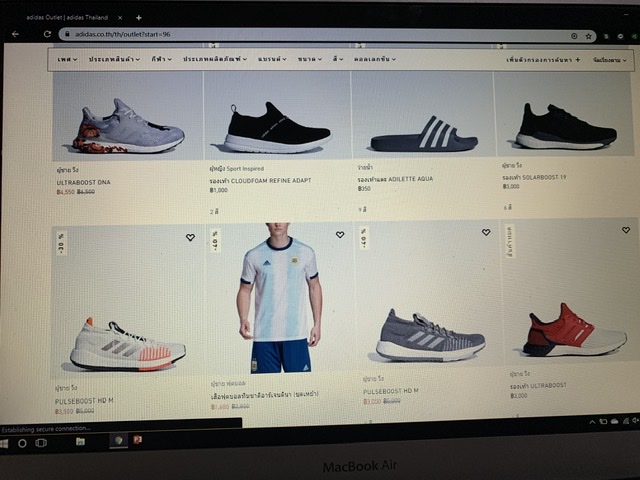Open the จัดเรียงตาม sort dropdown

coord(609,60)
